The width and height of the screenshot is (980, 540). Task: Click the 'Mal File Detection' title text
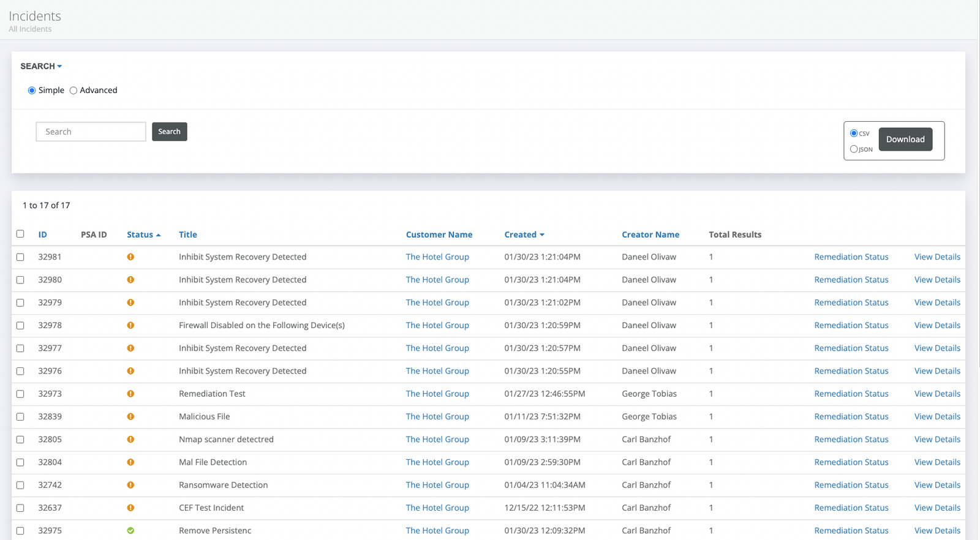pos(213,462)
